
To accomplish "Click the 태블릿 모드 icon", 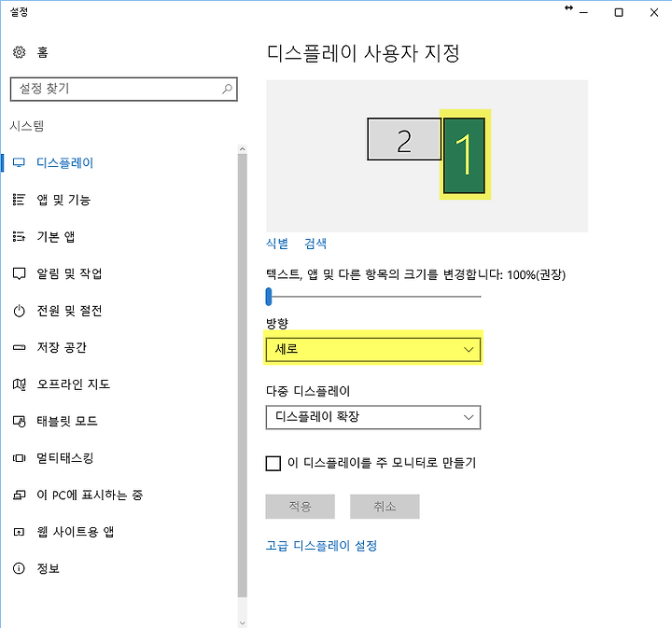I will click(19, 421).
